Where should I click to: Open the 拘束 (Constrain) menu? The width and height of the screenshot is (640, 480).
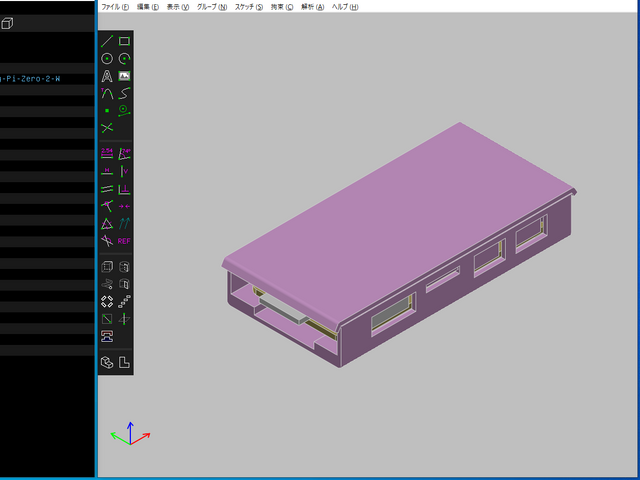[282, 7]
